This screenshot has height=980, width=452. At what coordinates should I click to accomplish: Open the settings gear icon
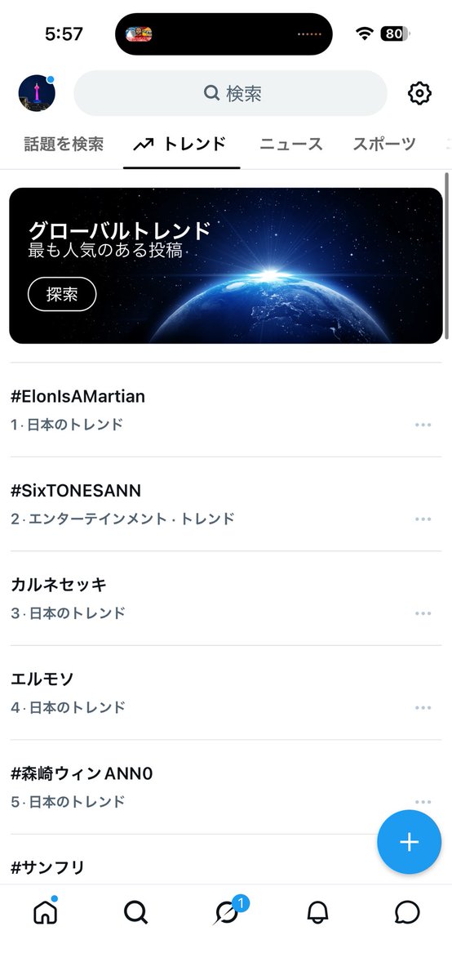419,93
